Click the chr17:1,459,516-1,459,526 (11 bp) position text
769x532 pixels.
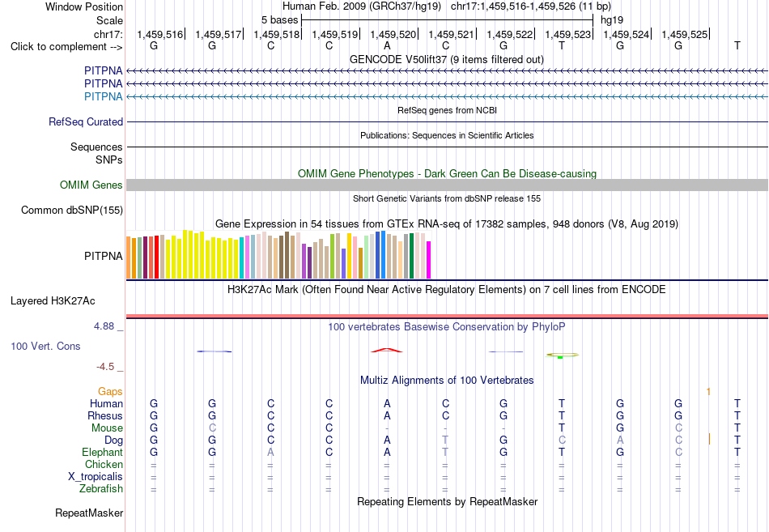click(x=531, y=6)
